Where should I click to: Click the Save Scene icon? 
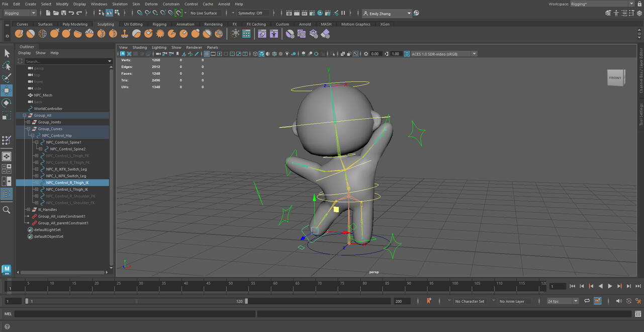(63, 13)
